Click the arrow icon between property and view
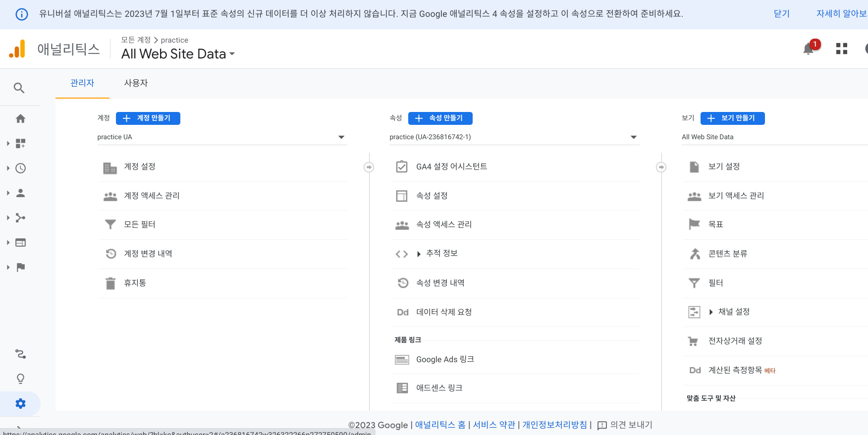The height and width of the screenshot is (435, 868). click(x=661, y=167)
